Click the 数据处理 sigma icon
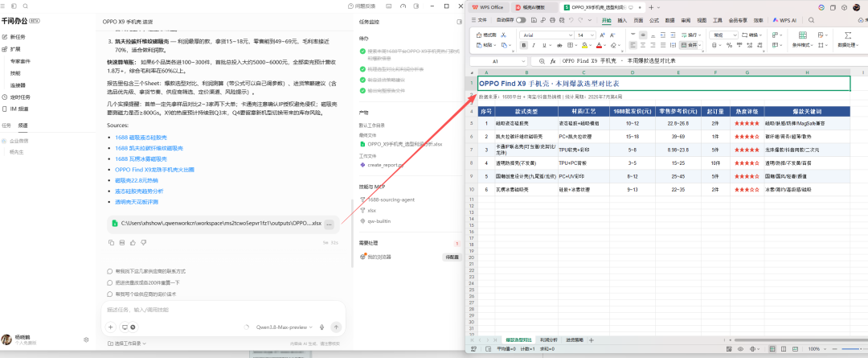The image size is (868, 358). click(x=848, y=35)
